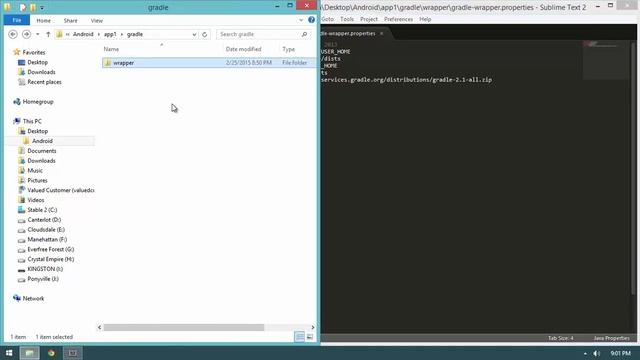Select This PC
This screenshot has width=640, height=360.
pyautogui.click(x=32, y=121)
